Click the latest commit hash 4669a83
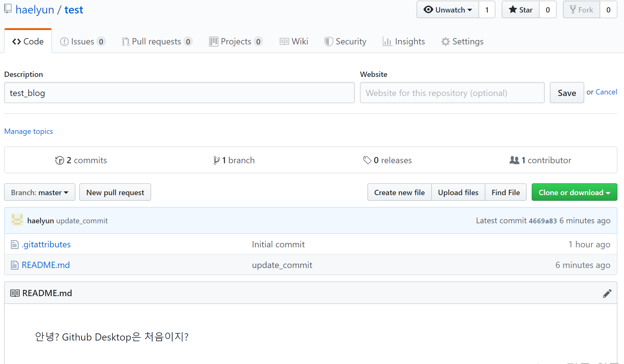The width and height of the screenshot is (624, 364). tap(543, 221)
